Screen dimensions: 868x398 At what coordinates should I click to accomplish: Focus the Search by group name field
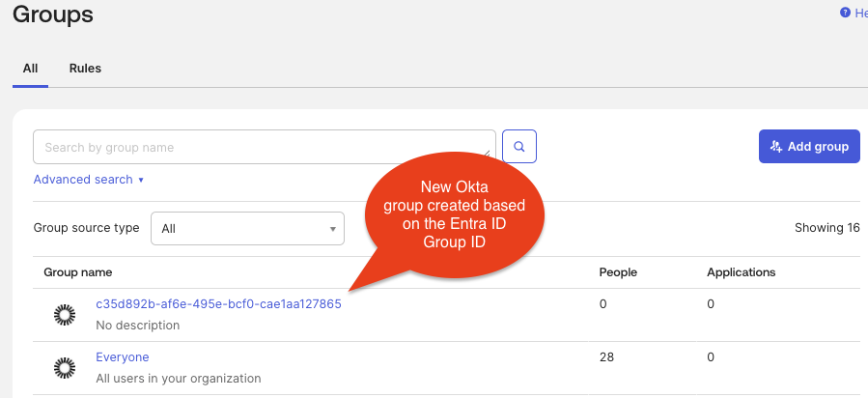pos(264,147)
